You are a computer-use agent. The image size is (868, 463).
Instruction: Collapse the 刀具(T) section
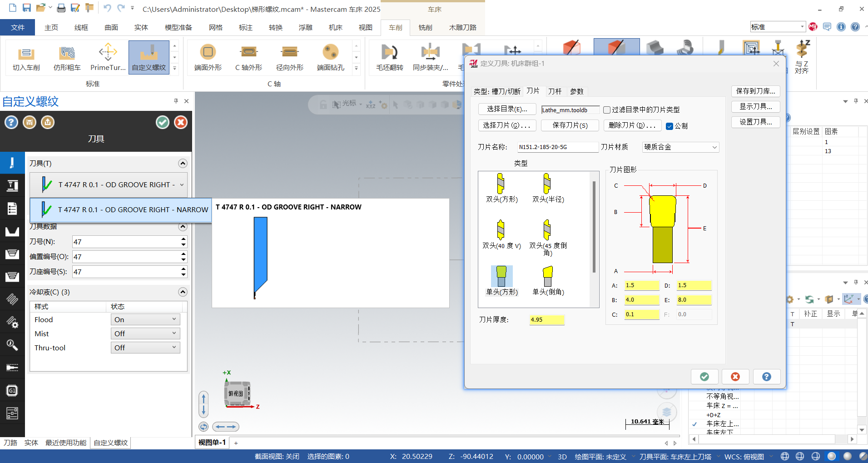(x=183, y=163)
